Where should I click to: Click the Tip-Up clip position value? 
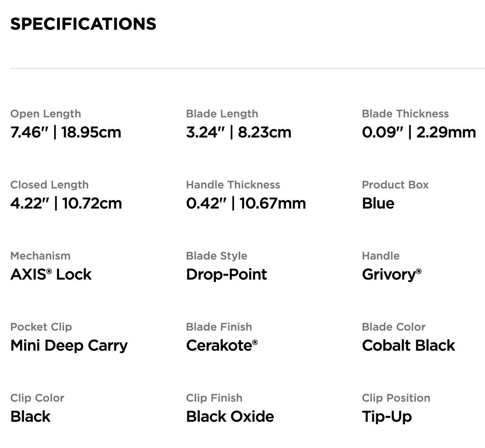point(387,417)
